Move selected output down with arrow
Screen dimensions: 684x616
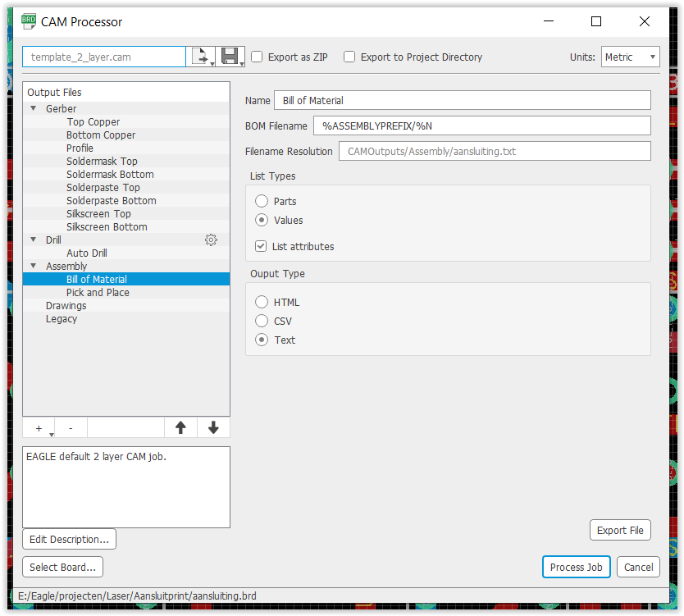[213, 427]
